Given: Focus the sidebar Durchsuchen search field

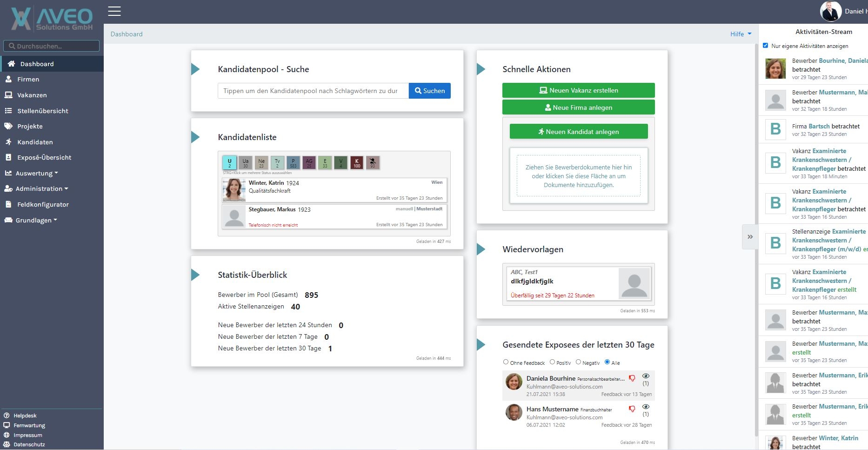Looking at the screenshot, I should pos(52,46).
